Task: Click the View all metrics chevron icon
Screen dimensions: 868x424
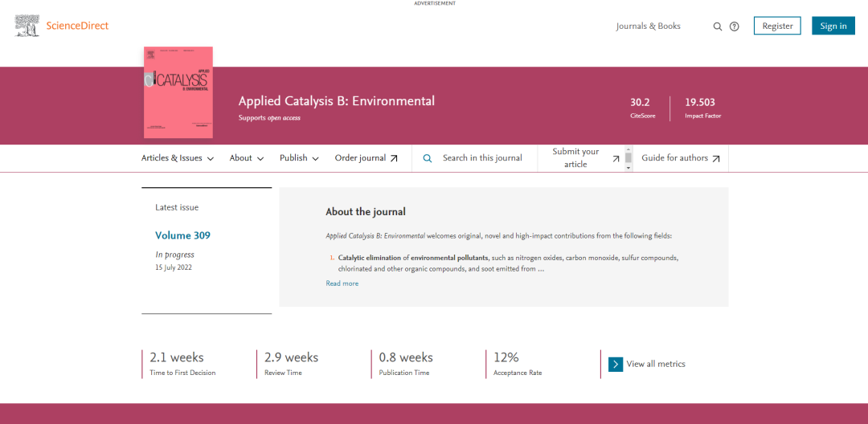Action: 616,364
